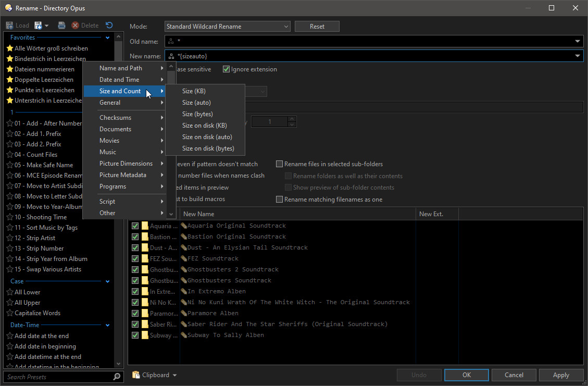This screenshot has height=386, width=588.
Task: Open the Save preset dropdown arrow
Action: (46, 26)
